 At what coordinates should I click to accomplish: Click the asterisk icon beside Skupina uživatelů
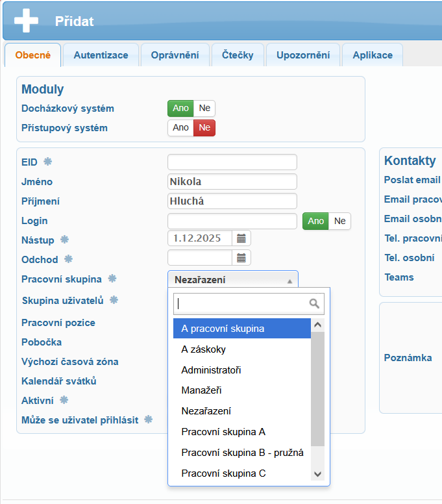tap(114, 300)
